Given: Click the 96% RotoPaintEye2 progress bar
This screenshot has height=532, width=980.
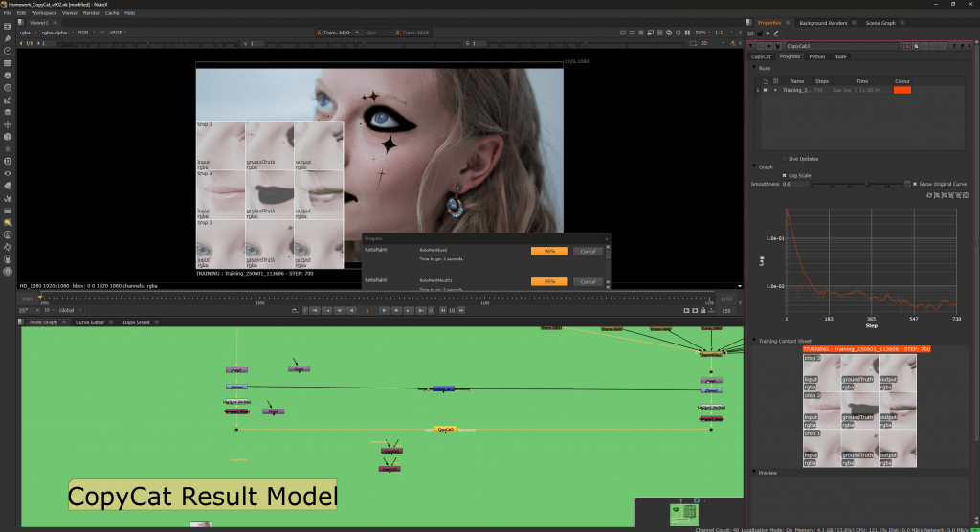Looking at the screenshot, I should pyautogui.click(x=548, y=252).
